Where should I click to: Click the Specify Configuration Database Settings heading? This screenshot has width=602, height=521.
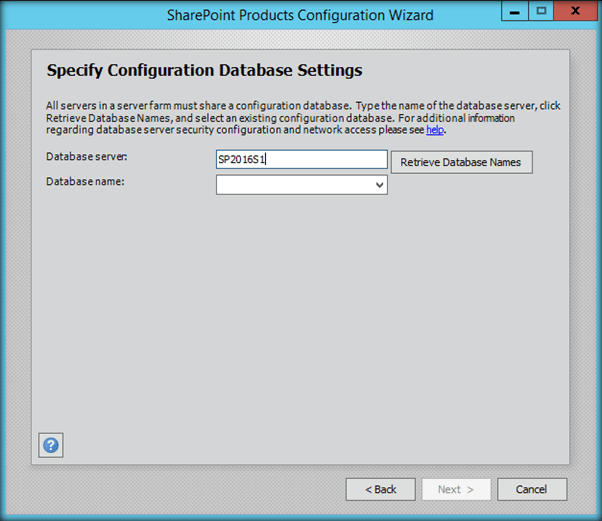(x=204, y=71)
